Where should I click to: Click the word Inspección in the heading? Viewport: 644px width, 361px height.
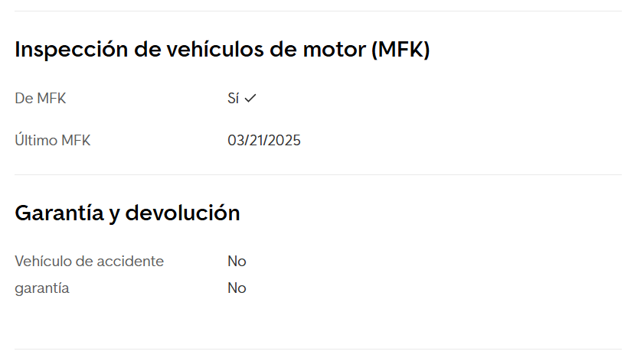(67, 50)
